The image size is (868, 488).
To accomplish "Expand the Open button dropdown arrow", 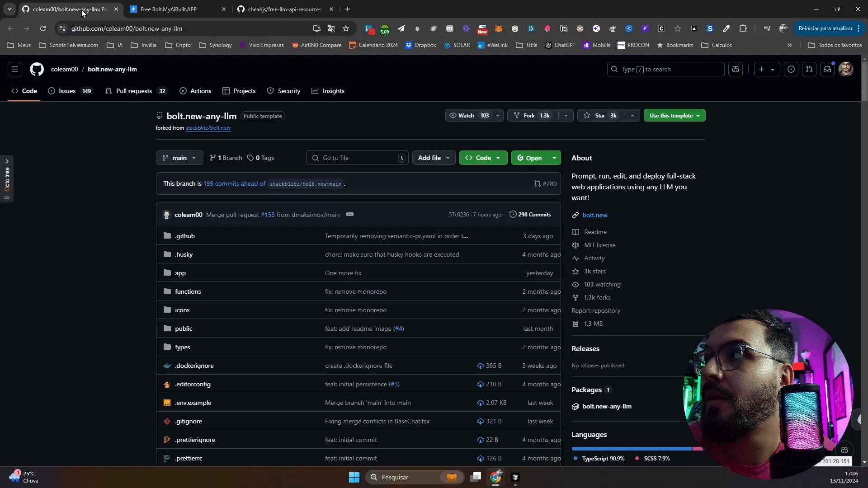I will point(554,158).
